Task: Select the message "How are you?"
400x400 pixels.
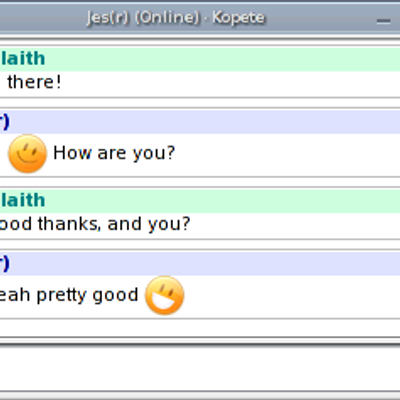Action: [x=114, y=153]
